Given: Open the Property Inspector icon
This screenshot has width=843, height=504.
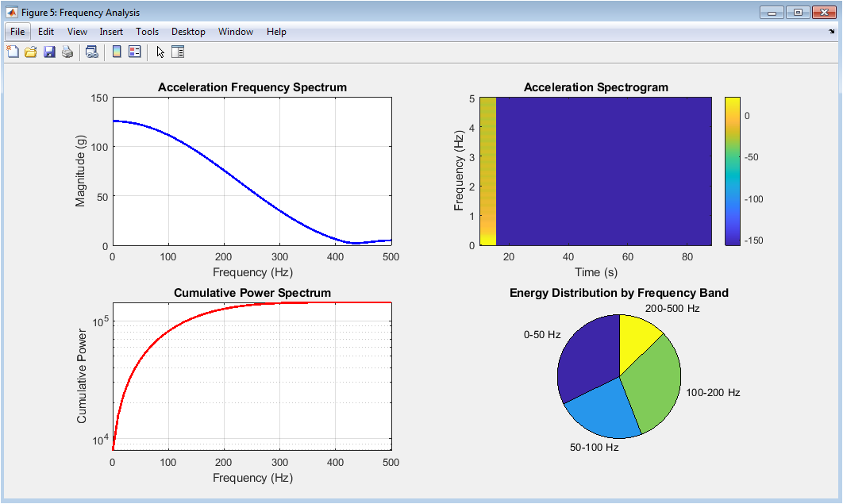Looking at the screenshot, I should click(178, 52).
